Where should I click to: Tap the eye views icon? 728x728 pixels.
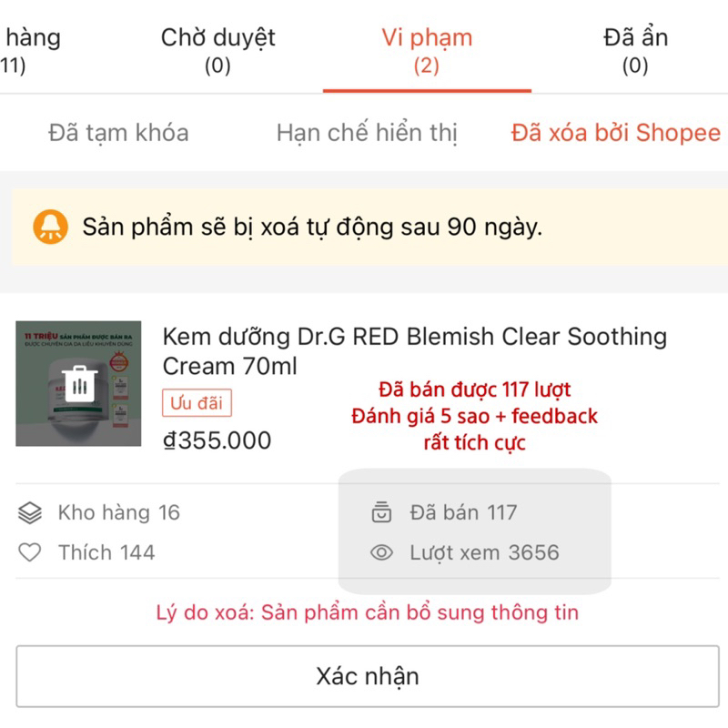[x=381, y=552]
